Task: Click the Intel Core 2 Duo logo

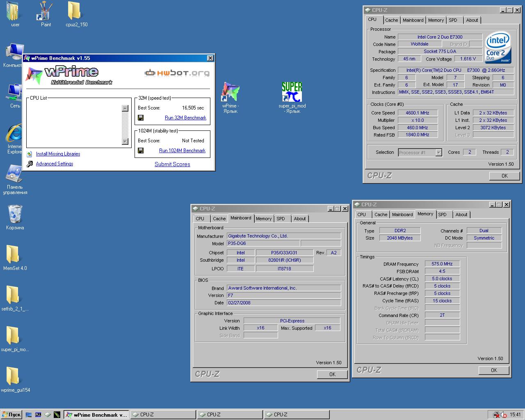Action: point(498,48)
